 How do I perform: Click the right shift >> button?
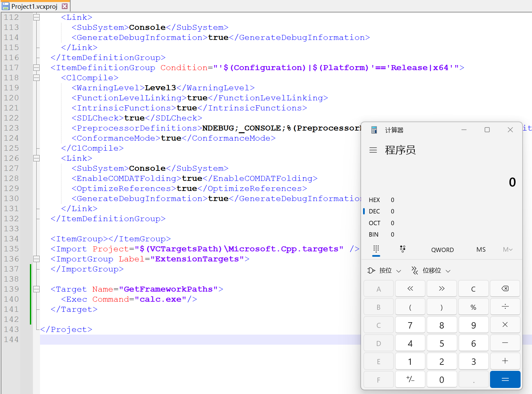point(442,289)
